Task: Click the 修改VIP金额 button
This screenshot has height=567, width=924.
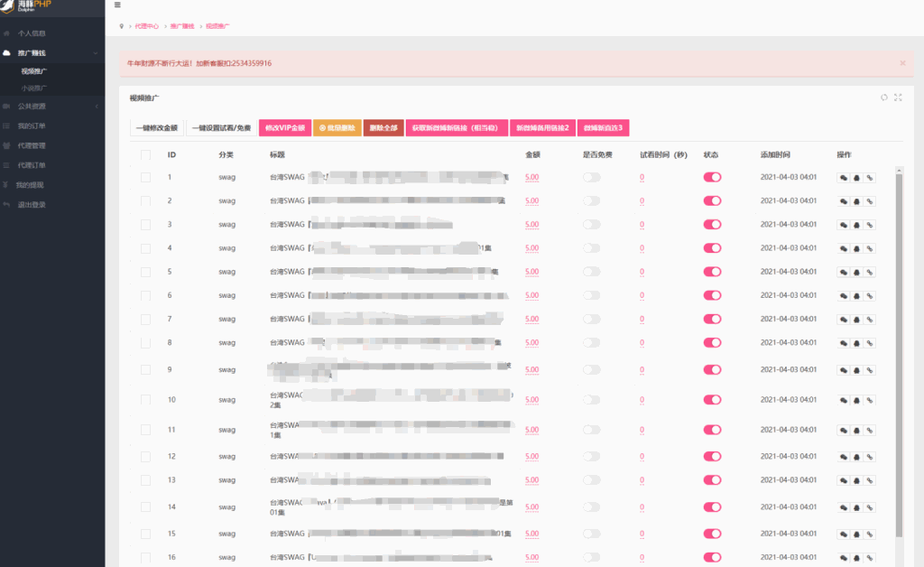Action: point(284,128)
